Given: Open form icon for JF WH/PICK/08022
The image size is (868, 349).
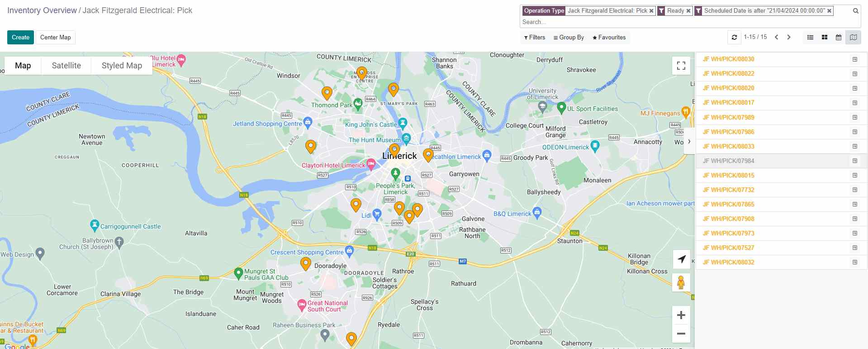Looking at the screenshot, I should [855, 74].
